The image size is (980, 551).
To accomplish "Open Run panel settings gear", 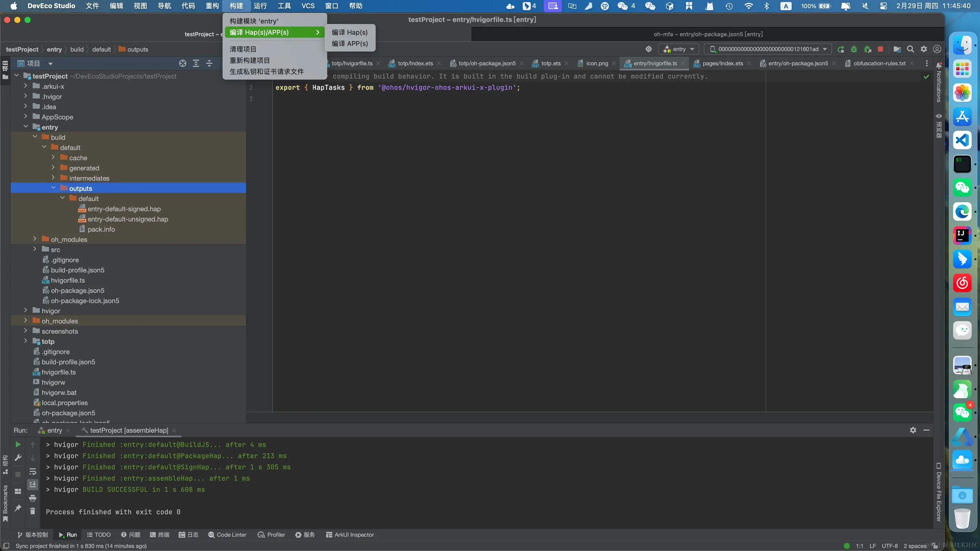I will click(913, 430).
